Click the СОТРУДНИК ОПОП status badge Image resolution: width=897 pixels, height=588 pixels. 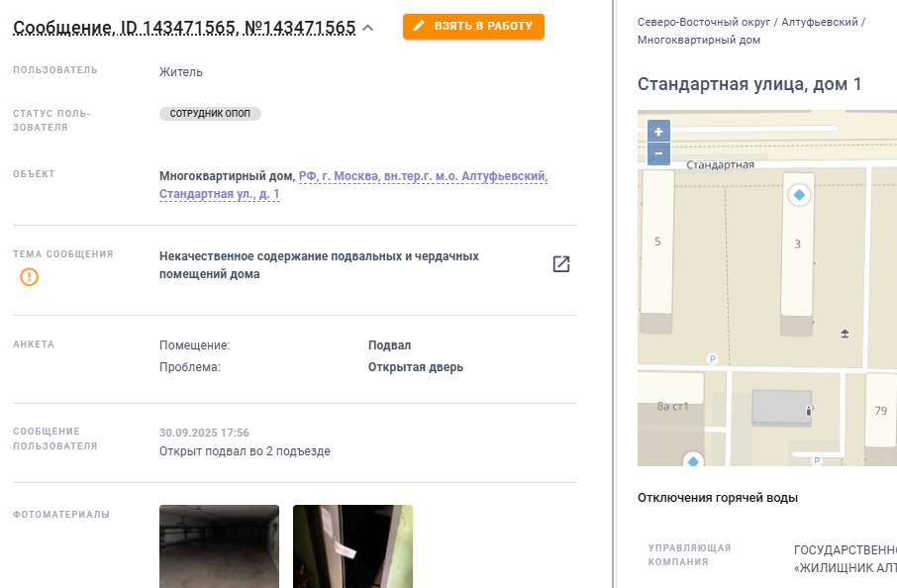tap(210, 113)
